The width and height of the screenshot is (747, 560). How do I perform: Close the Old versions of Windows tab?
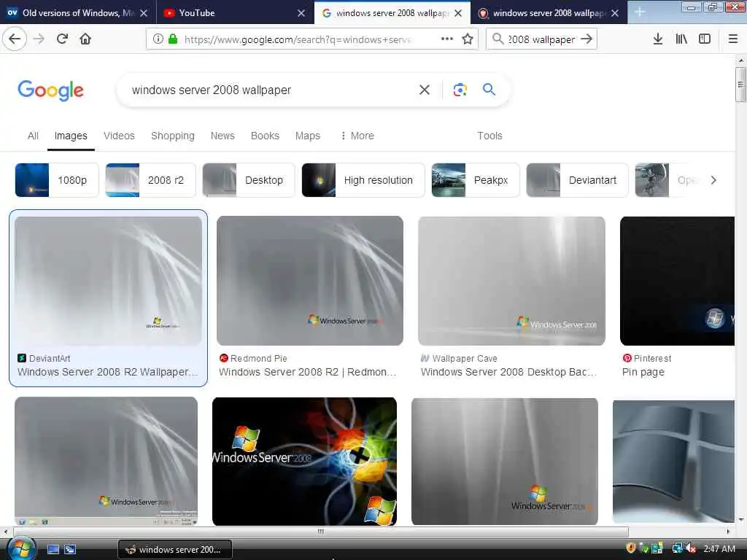click(144, 13)
